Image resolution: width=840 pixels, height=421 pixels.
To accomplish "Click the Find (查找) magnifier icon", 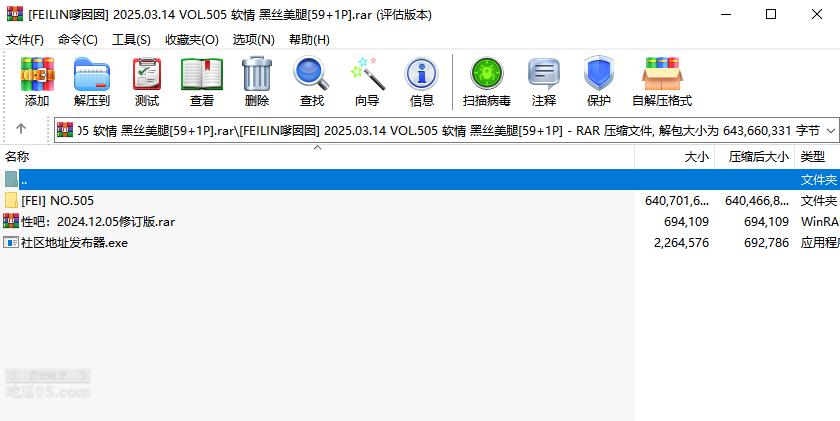I will 312,82.
